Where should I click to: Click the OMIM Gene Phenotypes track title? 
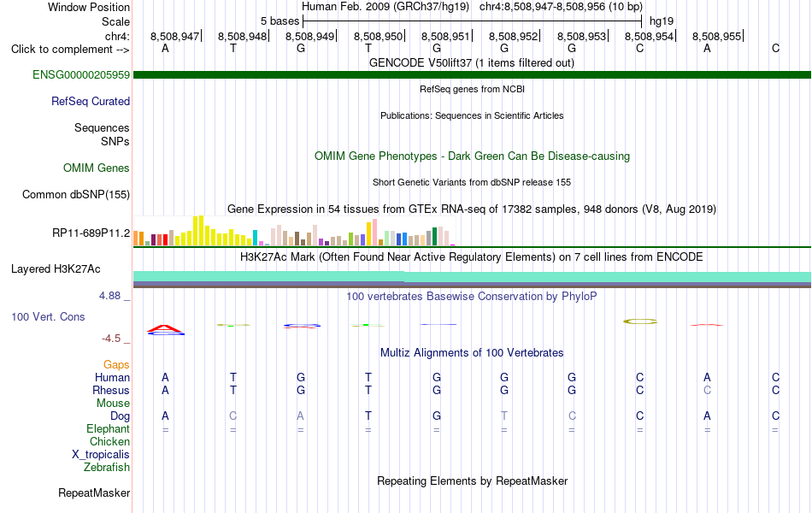click(473, 156)
